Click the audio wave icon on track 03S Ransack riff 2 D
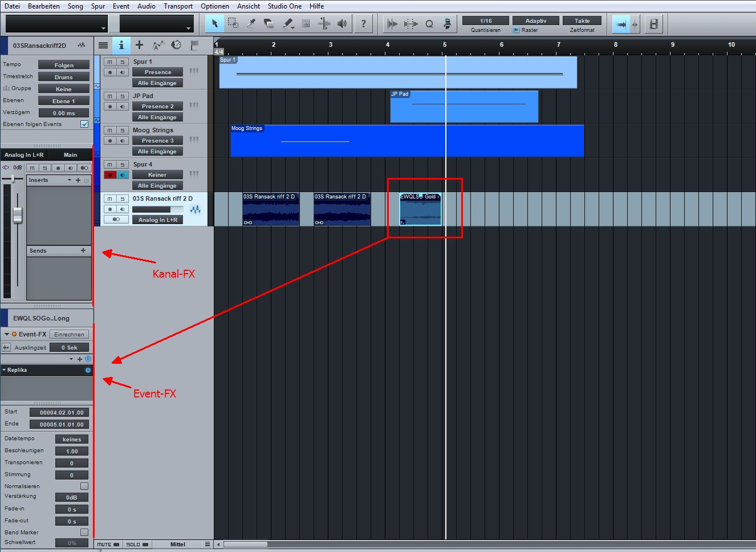Screen dimensions: 756x552 coord(196,209)
